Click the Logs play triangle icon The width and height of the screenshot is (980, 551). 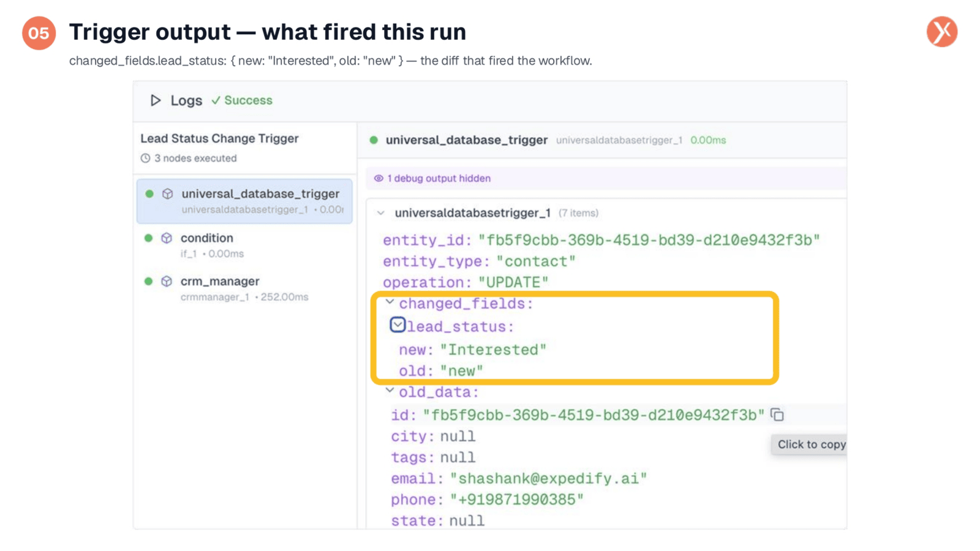click(x=156, y=100)
